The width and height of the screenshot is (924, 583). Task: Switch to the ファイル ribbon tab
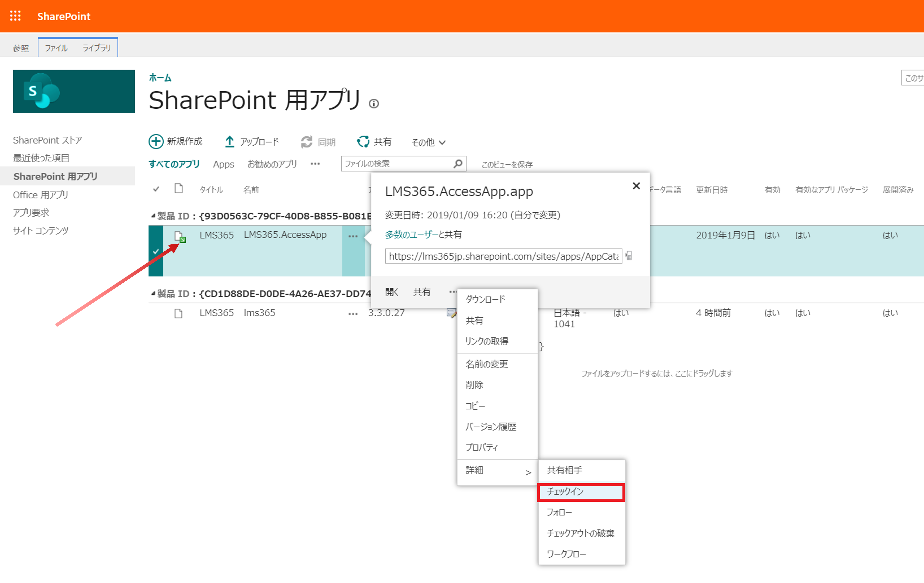[x=56, y=48]
